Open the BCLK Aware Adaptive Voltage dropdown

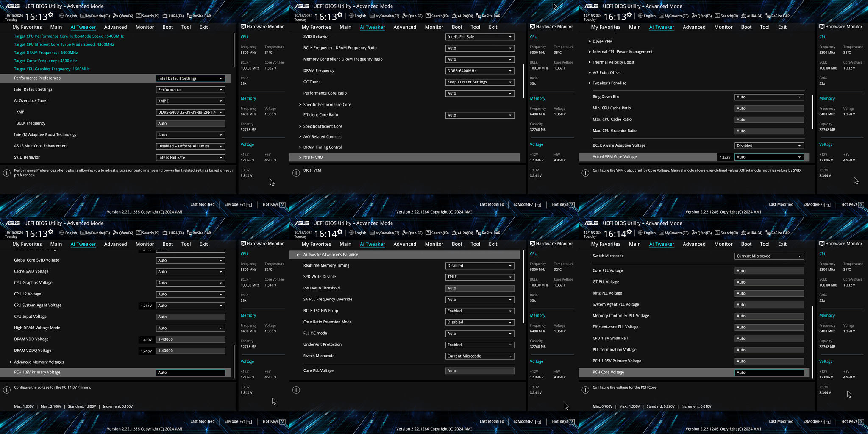pos(769,146)
